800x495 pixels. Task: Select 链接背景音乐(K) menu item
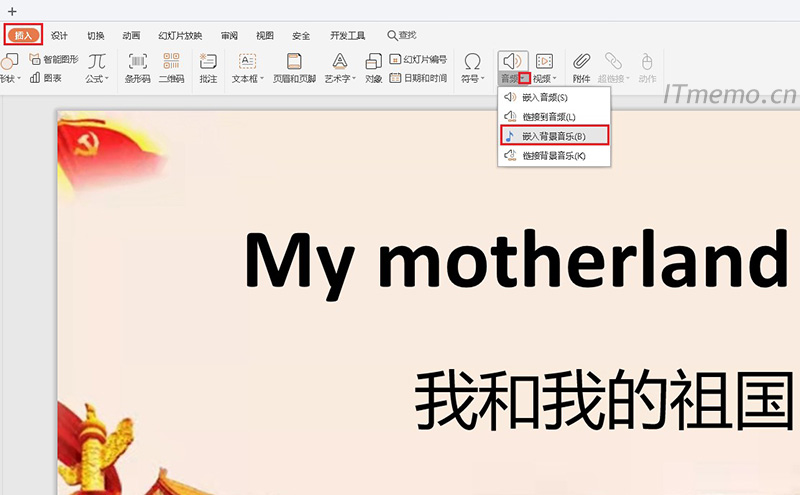pyautogui.click(x=554, y=156)
